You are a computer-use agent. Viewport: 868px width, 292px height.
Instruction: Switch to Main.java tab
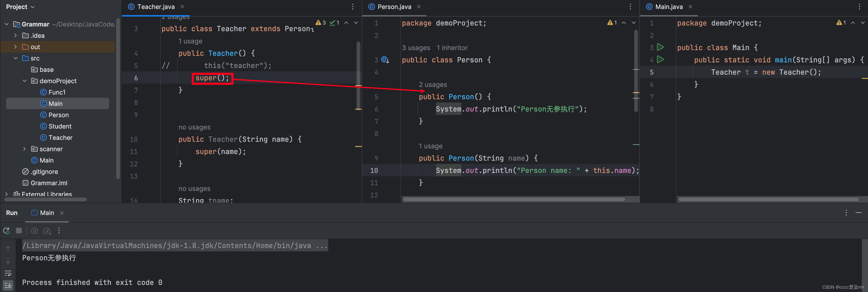click(668, 7)
